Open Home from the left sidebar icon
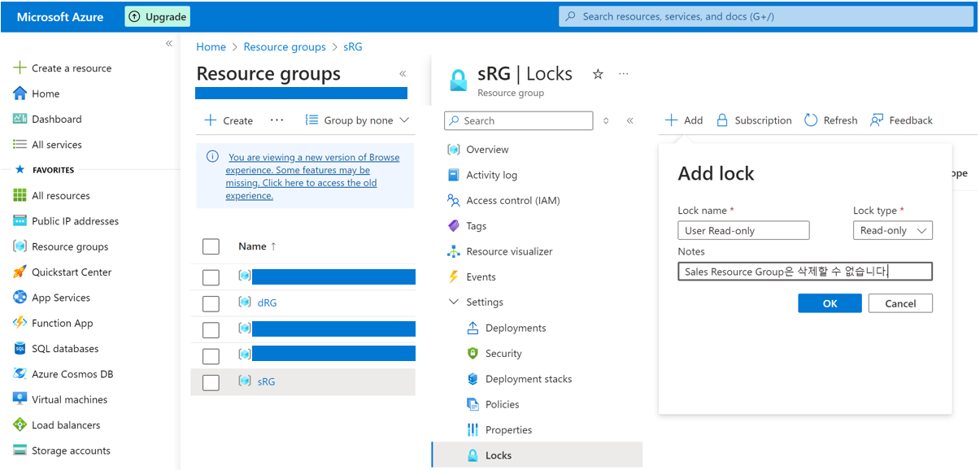Screen dimensions: 980x470 (20, 94)
